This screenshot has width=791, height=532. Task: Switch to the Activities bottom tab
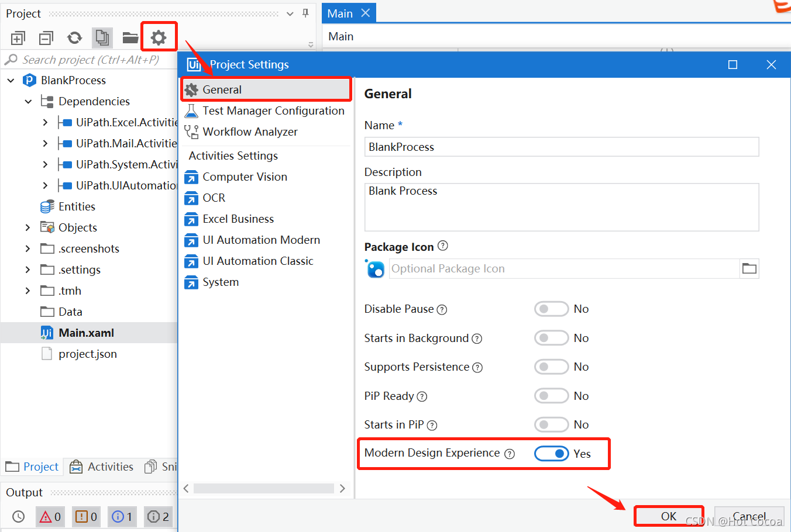(102, 467)
